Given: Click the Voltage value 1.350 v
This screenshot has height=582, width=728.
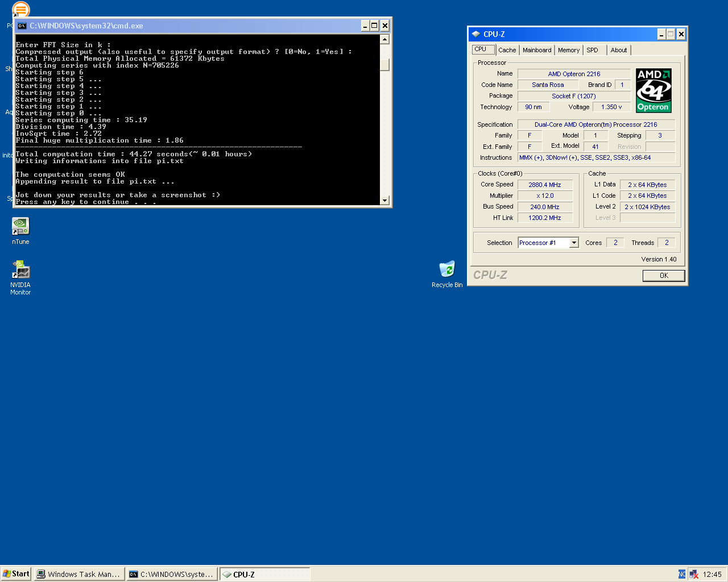Looking at the screenshot, I should (611, 107).
